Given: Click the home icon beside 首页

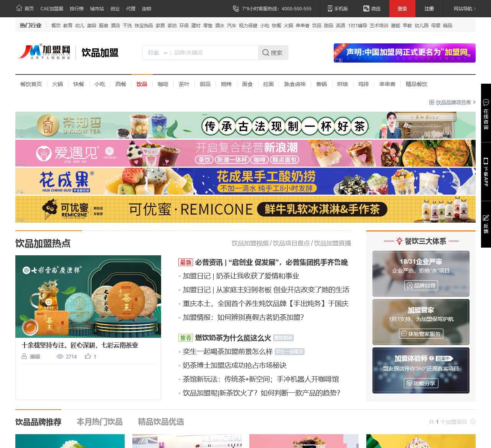Looking at the screenshot, I should click(19, 8).
